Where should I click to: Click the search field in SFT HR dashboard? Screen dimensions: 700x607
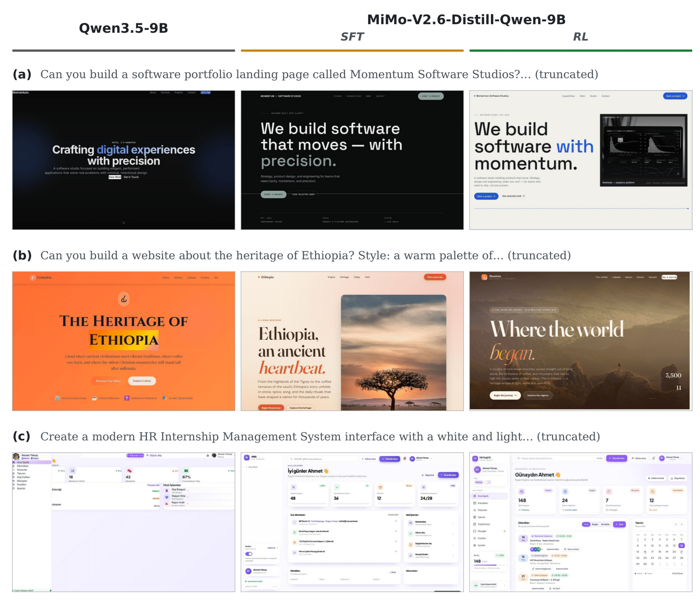coord(323,459)
